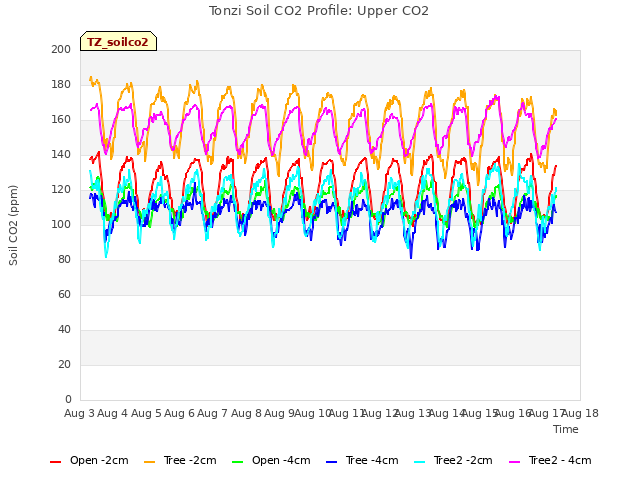Click the Aug 5 x-axis tick label
The image size is (640, 480).
[x=146, y=413]
